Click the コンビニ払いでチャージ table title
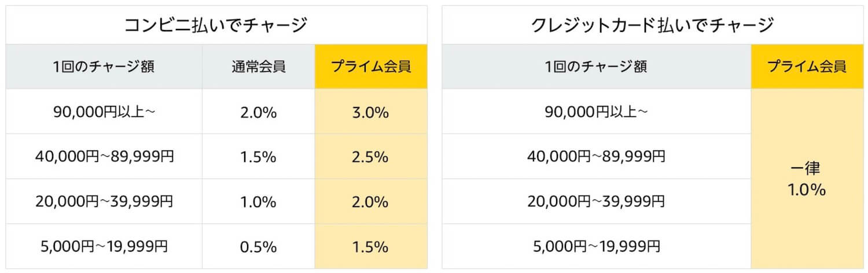The height and width of the screenshot is (273, 868). click(x=216, y=25)
